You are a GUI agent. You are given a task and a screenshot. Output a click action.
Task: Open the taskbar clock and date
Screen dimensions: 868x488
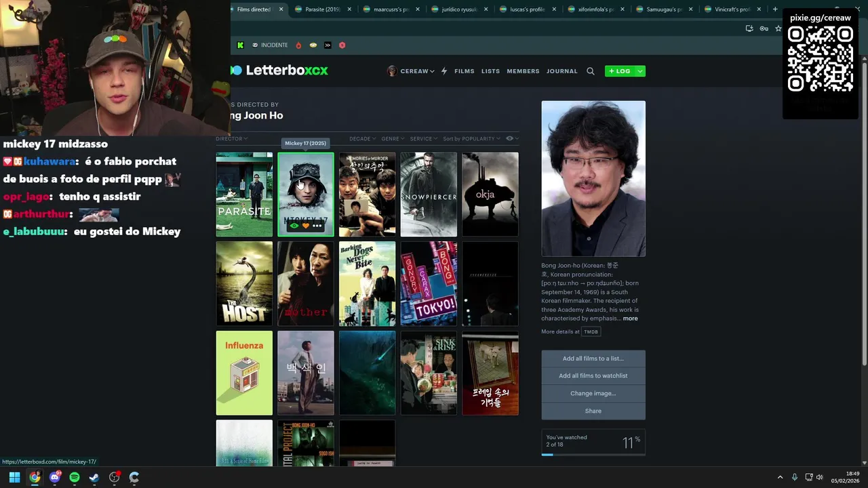coord(846,477)
